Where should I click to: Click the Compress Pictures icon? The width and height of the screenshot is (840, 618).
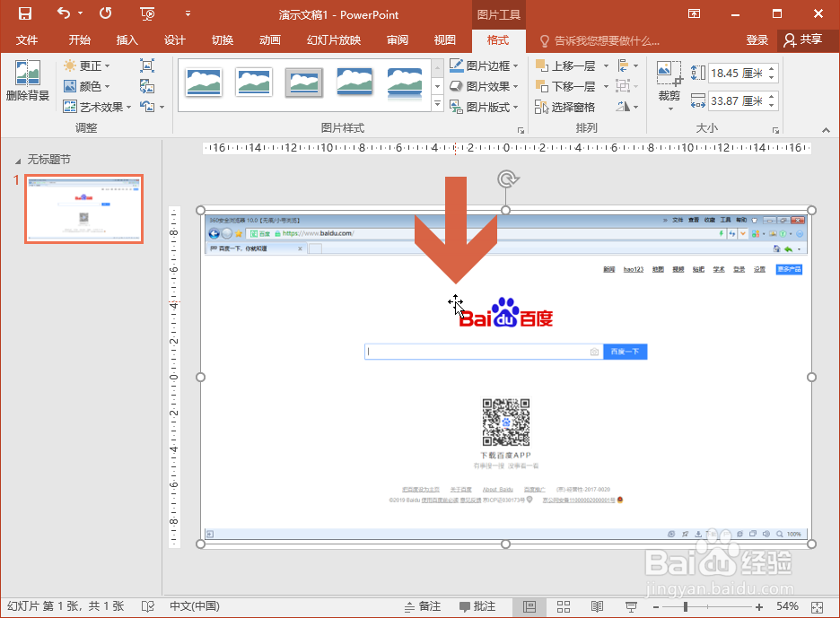tap(147, 65)
